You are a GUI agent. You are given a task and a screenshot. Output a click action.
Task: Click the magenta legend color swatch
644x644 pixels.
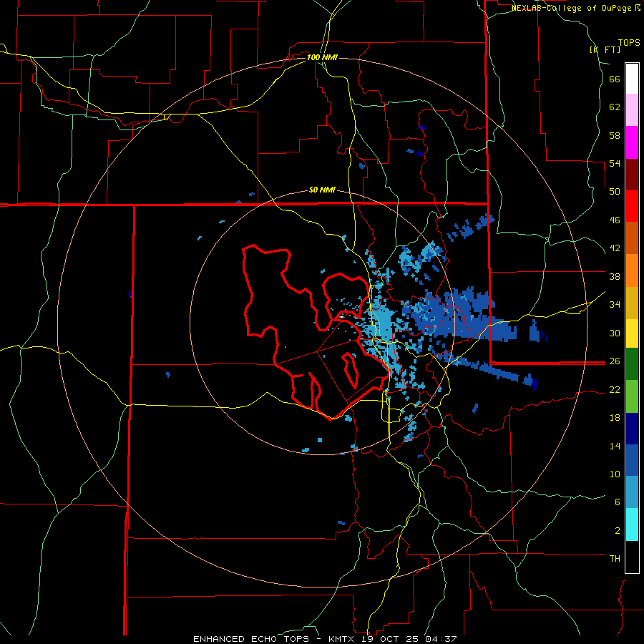click(632, 142)
